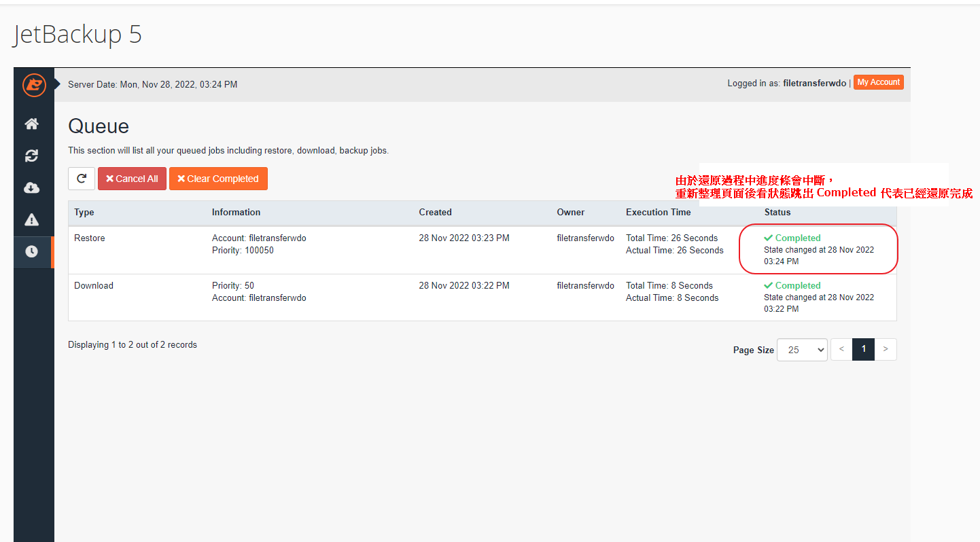
Task: Expand the Download job row
Action: [94, 286]
